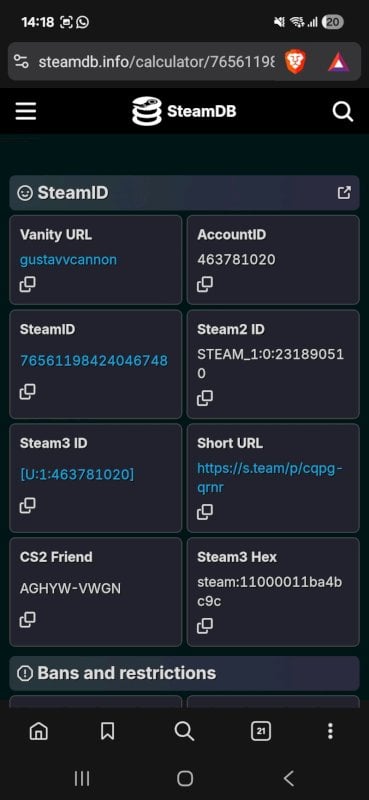Image resolution: width=369 pixels, height=800 pixels.
Task: Open the s.team short URL link
Action: (270, 478)
